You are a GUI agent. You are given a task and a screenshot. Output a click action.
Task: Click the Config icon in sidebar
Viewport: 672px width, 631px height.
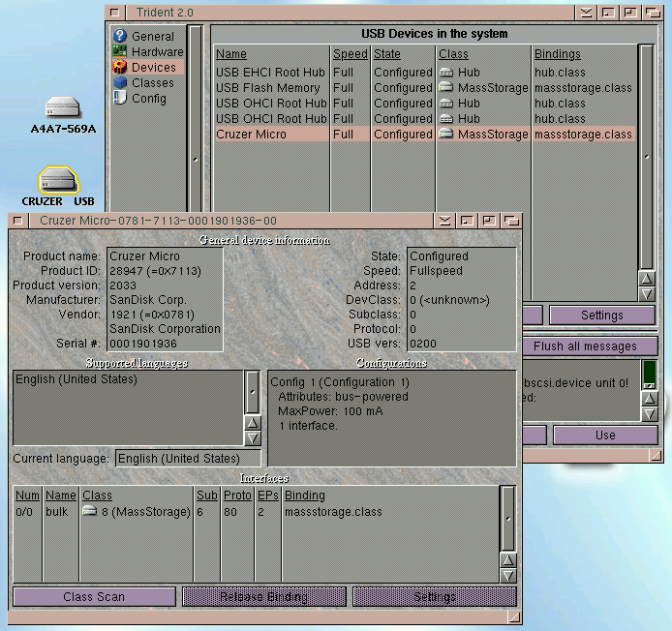(119, 98)
